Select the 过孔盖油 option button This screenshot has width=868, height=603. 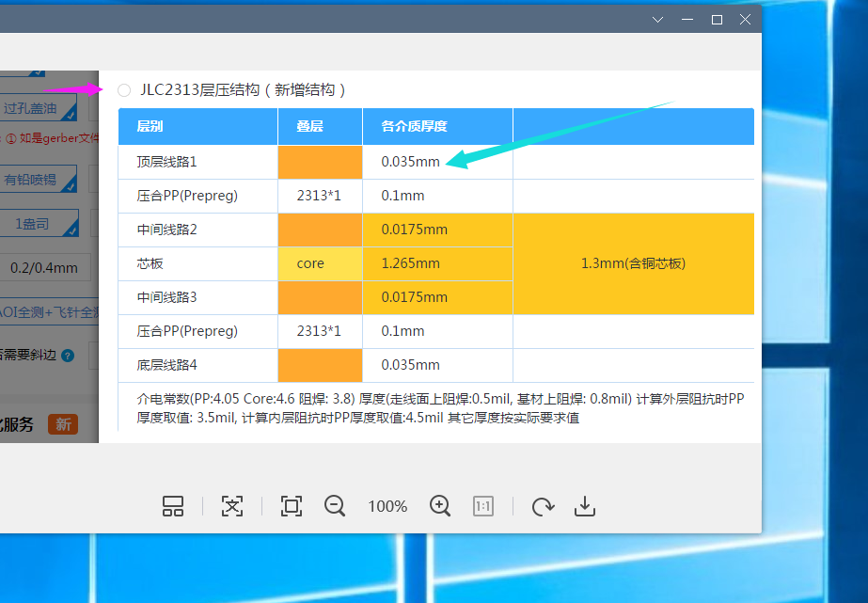coord(38,107)
